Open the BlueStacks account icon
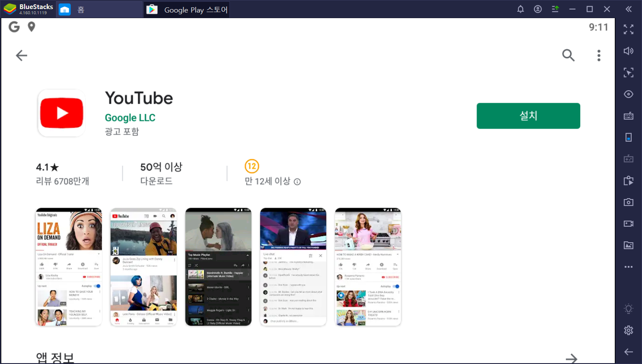The height and width of the screenshot is (364, 642). [538, 9]
